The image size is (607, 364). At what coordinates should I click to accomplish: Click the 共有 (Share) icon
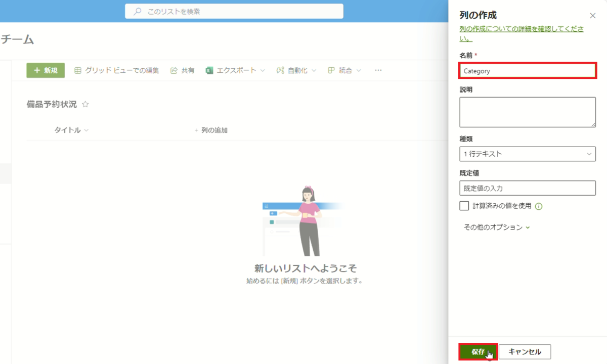173,70
